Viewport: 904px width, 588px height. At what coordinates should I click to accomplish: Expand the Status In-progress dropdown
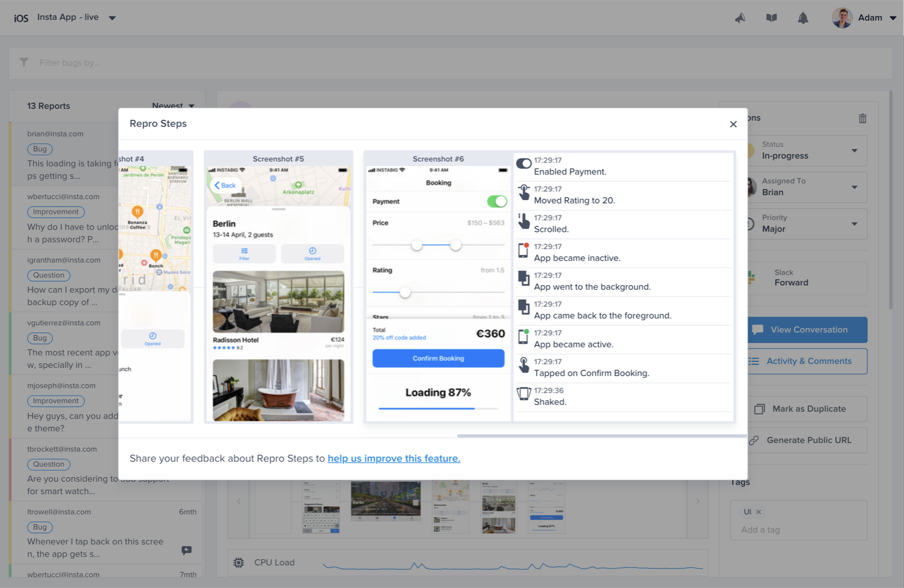point(854,151)
